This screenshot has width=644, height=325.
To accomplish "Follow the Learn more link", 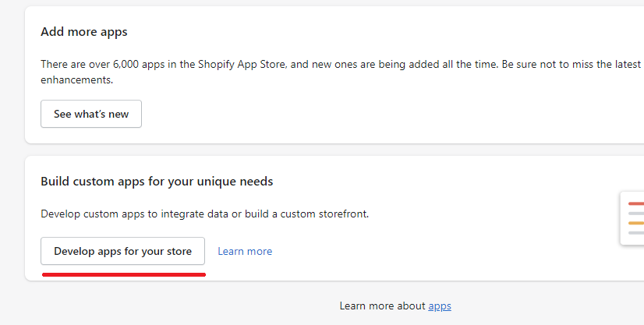I will tap(245, 251).
